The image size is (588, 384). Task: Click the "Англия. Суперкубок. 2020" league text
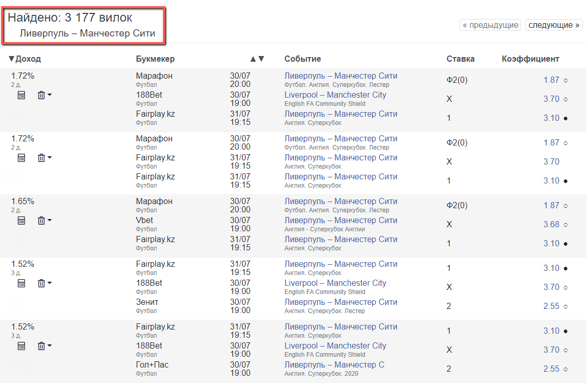(x=321, y=374)
